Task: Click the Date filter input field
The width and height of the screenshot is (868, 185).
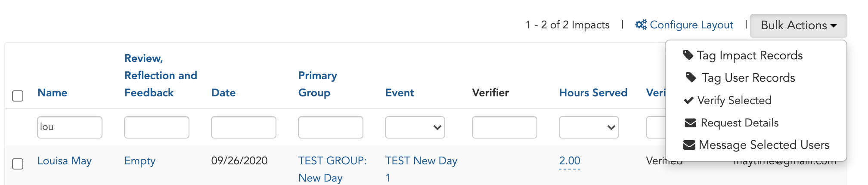Action: (244, 127)
